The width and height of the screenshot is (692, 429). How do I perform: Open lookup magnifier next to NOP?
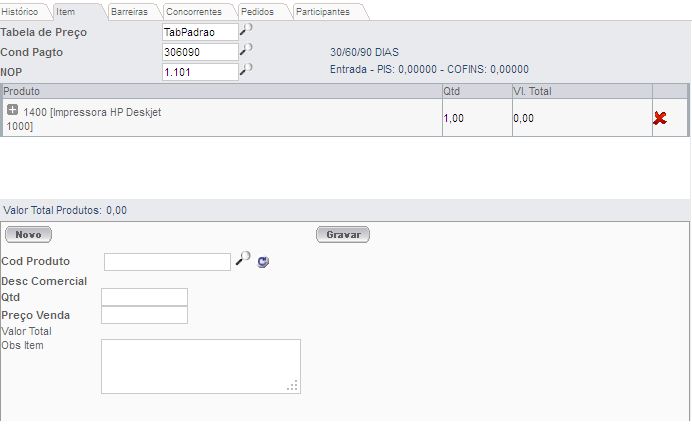tap(246, 70)
